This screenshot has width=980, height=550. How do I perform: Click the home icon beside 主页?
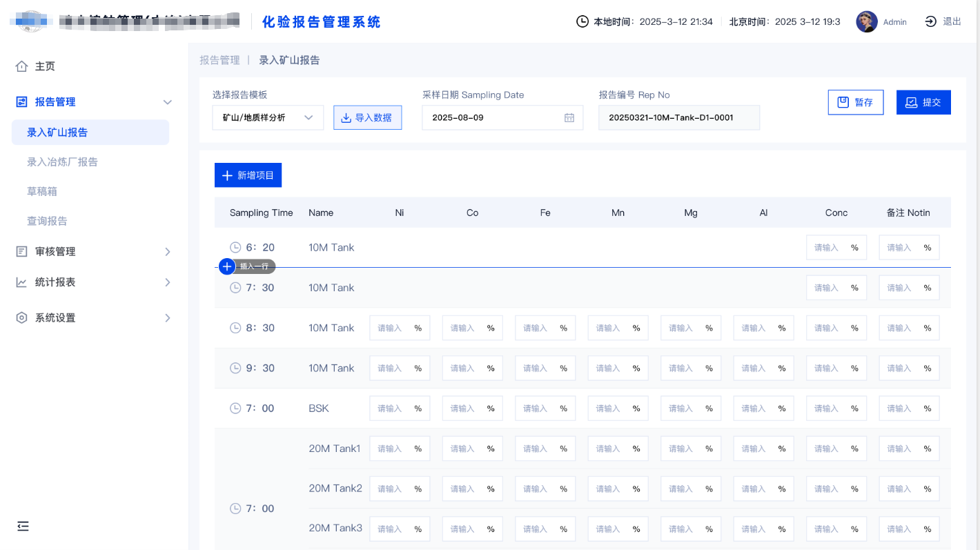point(22,66)
